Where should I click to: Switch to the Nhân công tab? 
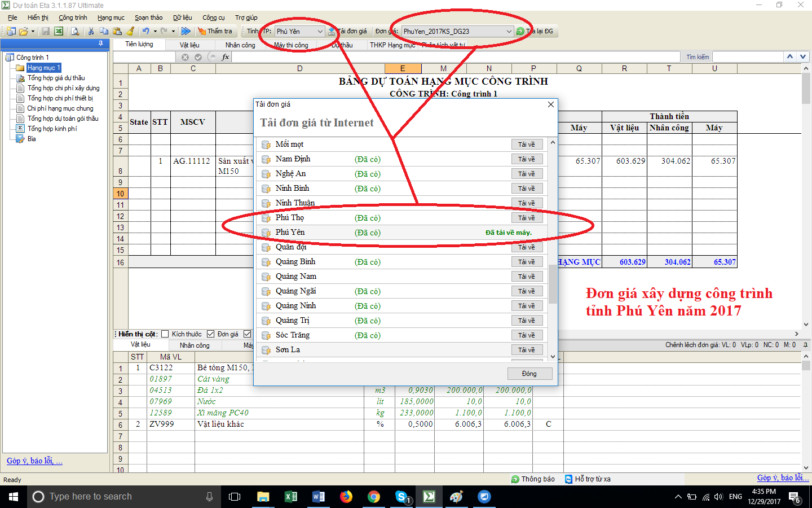[240, 45]
